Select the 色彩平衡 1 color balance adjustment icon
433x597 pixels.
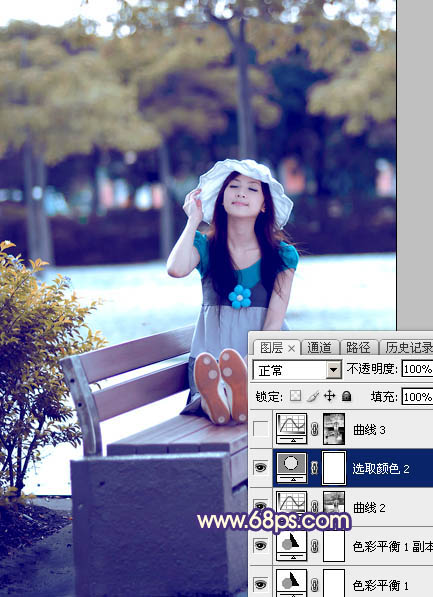[x=291, y=583]
